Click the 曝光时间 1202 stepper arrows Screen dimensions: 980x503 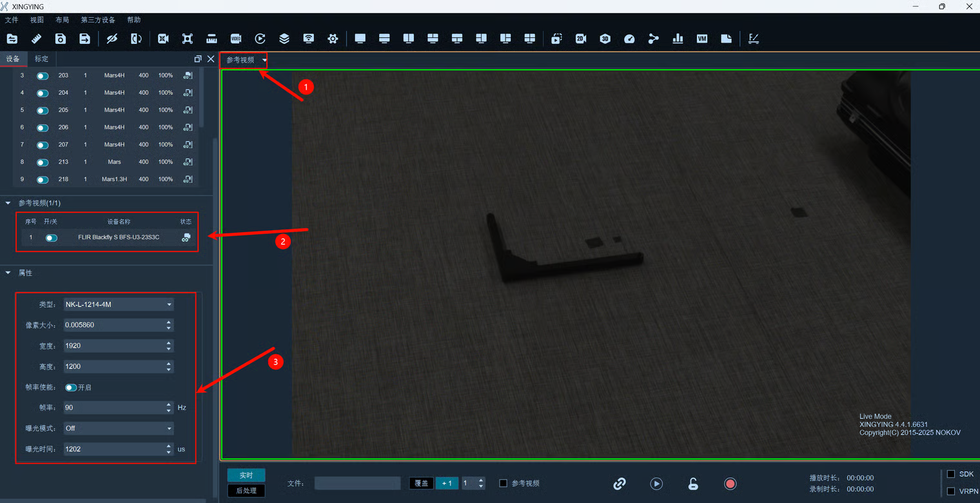(x=169, y=449)
